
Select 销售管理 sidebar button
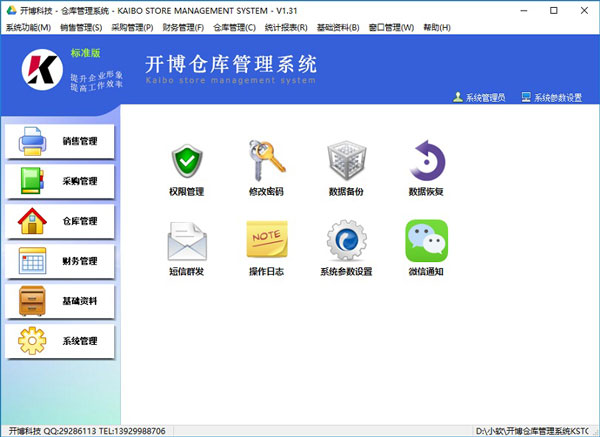59,141
